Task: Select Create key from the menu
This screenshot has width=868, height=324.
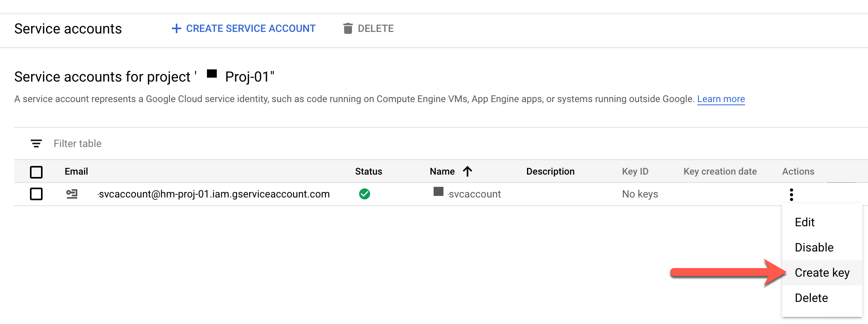Action: point(822,273)
